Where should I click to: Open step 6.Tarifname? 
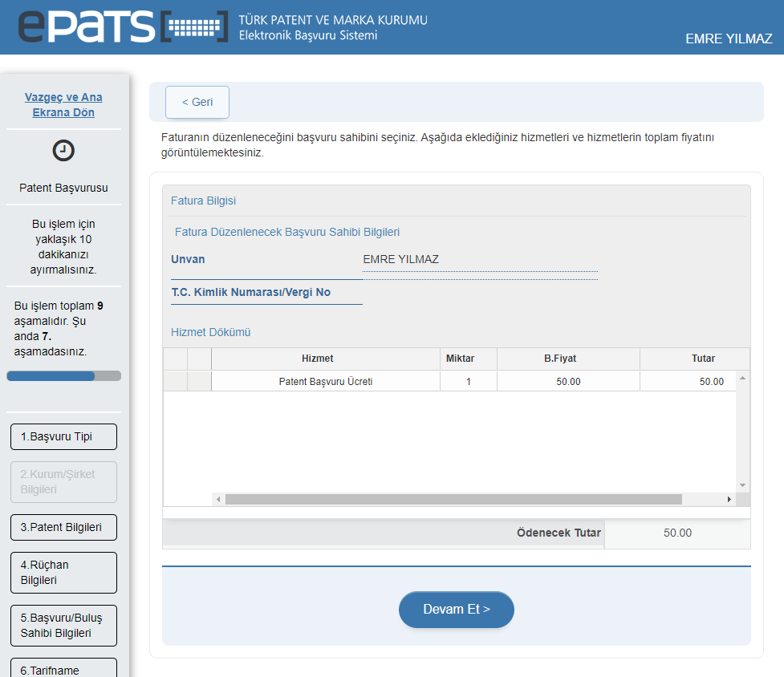coord(63,668)
